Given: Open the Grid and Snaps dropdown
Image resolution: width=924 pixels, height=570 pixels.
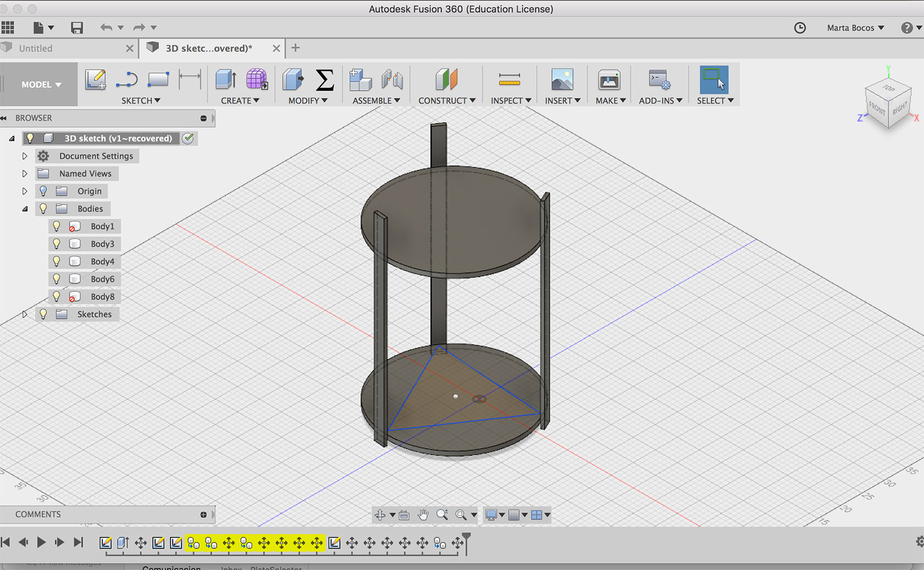Looking at the screenshot, I should (x=517, y=515).
